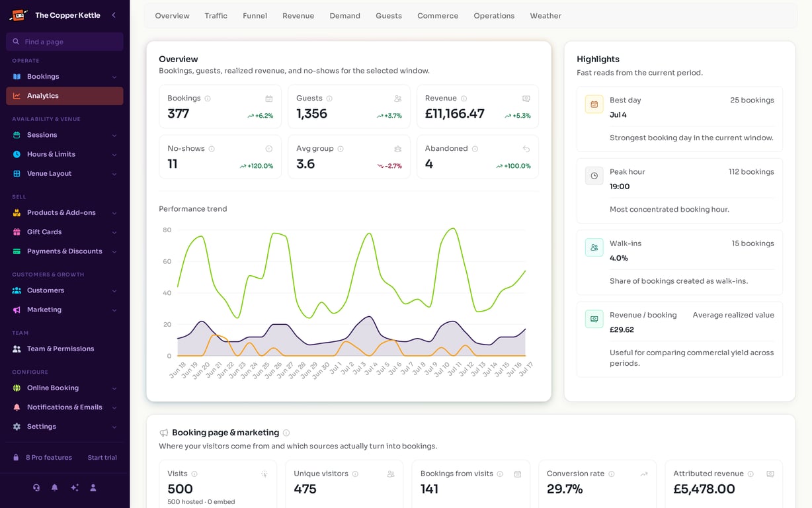Expand the Marketing chevron

click(114, 310)
